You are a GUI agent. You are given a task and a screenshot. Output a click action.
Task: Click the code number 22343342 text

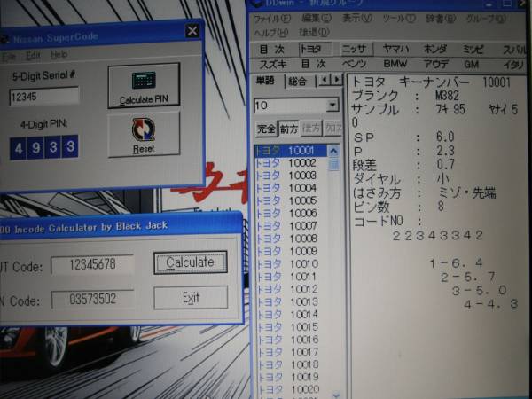[x=437, y=236]
